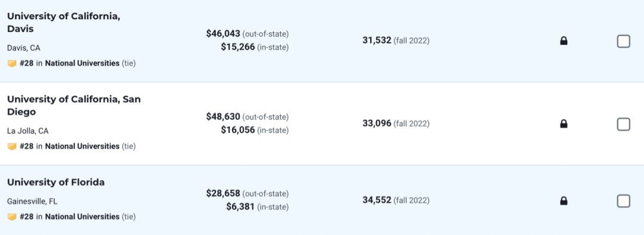Open the University of California, Davis page
Screen dimensions: 644x235
64,23
